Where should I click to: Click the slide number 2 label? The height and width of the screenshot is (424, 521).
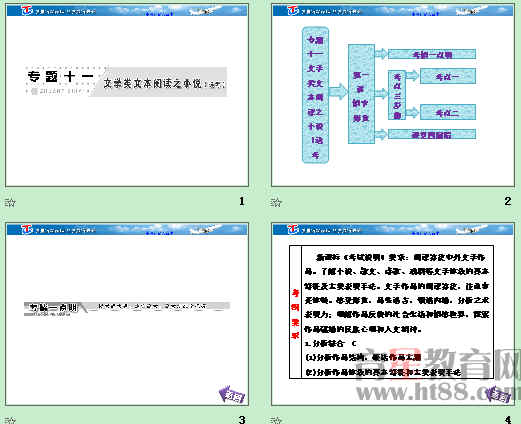(x=508, y=201)
